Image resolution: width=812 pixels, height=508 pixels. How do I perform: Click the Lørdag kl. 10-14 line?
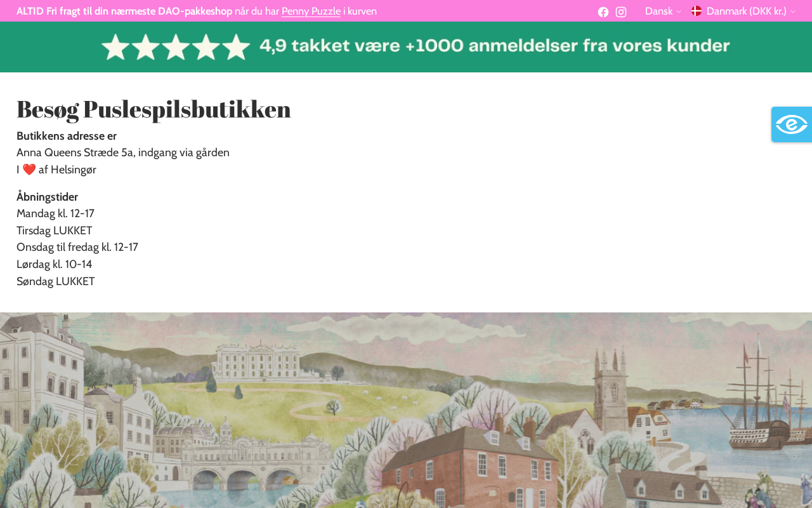pyautogui.click(x=55, y=264)
